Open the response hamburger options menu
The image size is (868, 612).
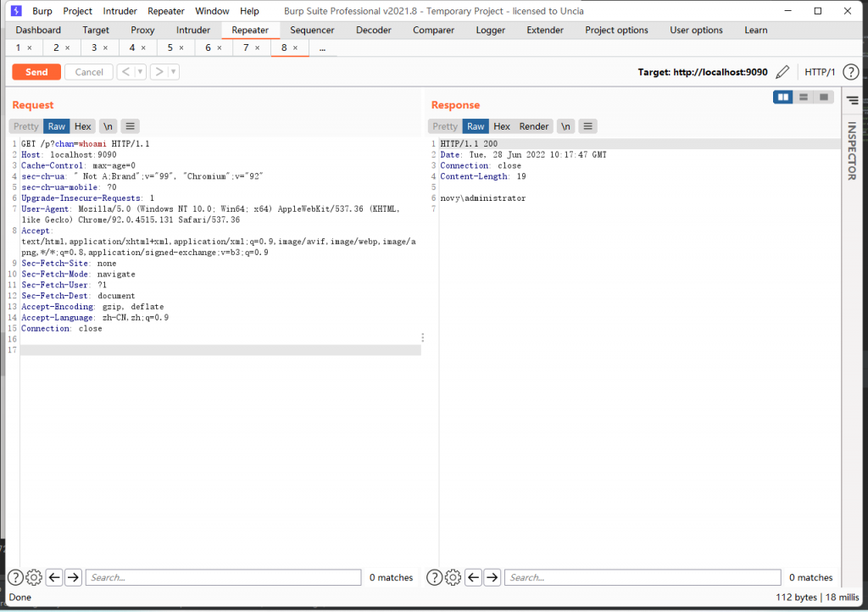tap(587, 126)
